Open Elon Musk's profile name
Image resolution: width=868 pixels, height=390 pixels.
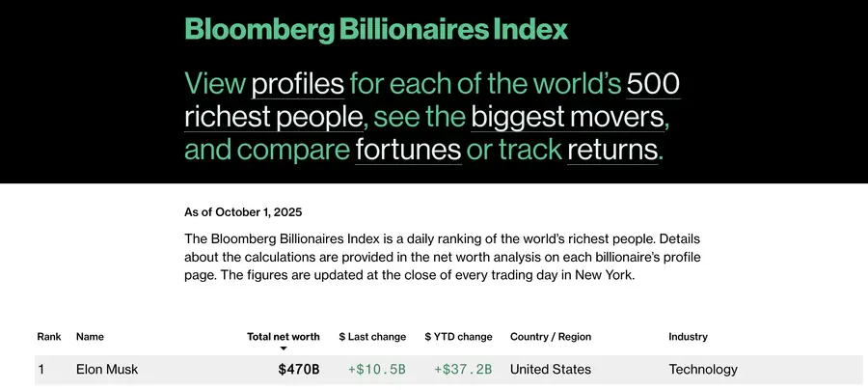[107, 369]
